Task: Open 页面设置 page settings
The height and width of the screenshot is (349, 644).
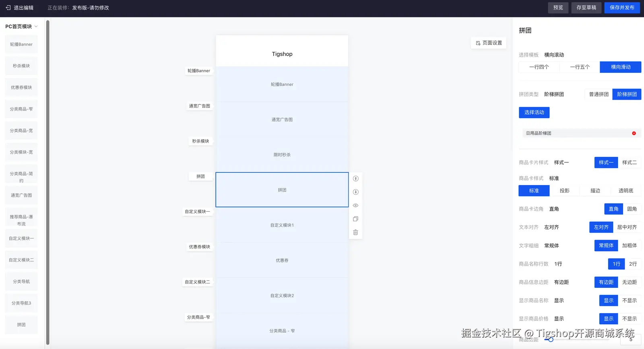Action: [x=489, y=43]
